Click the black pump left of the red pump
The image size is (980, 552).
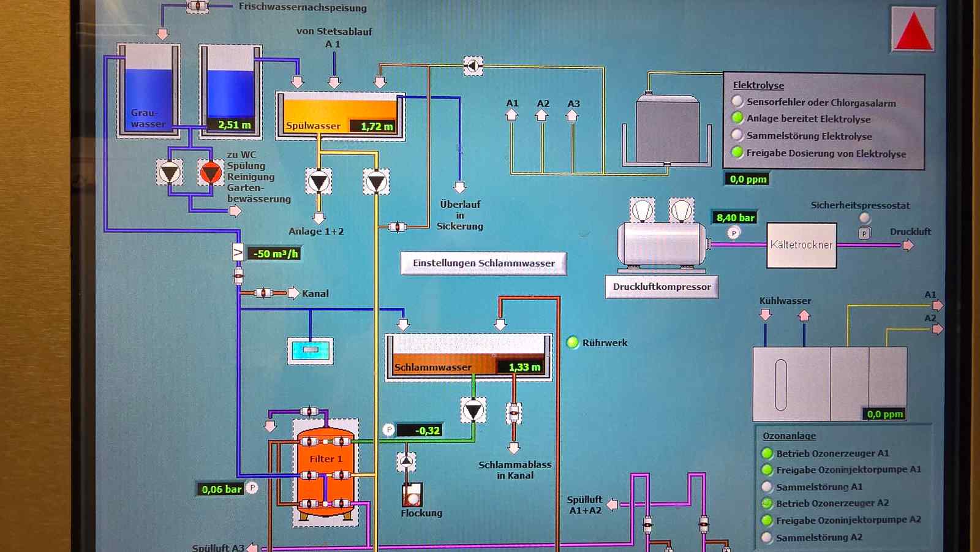click(169, 173)
